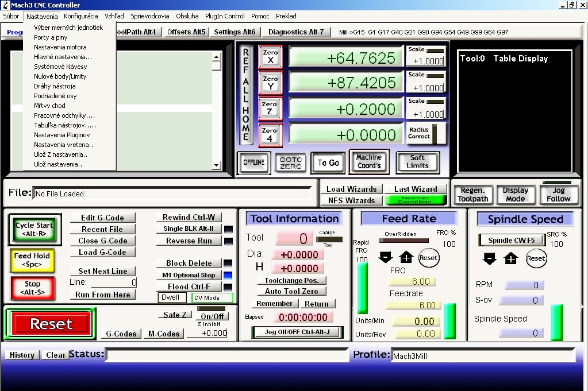
Task: Open the Konfigurácia menu
Action: (80, 16)
